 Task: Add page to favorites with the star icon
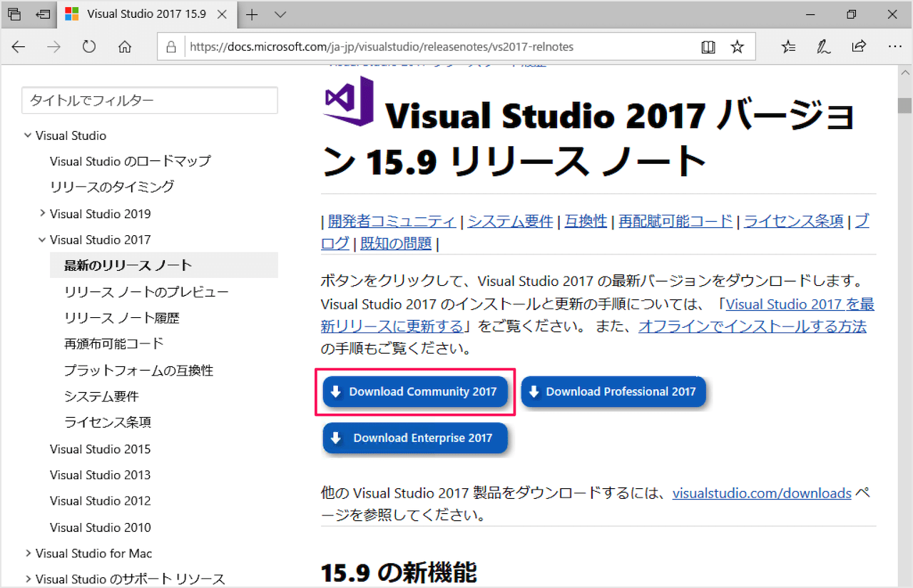(738, 47)
